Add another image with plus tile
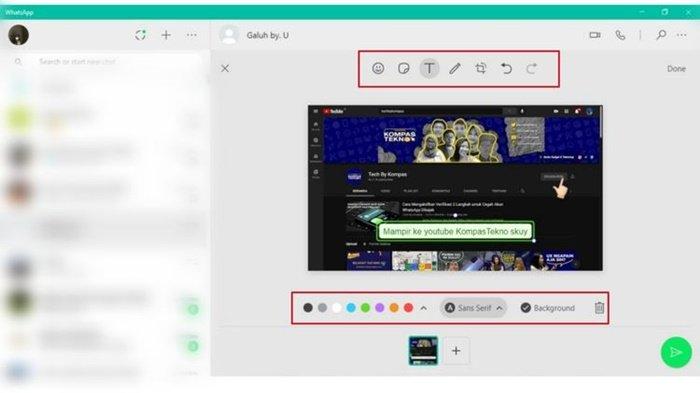This screenshot has height=393, width=700. click(x=456, y=351)
